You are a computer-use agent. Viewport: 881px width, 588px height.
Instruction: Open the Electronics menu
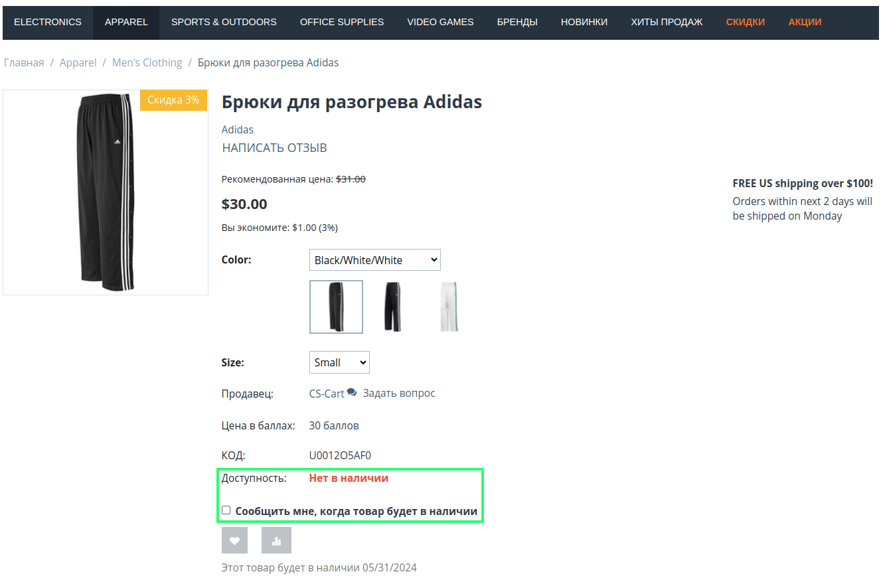pyautogui.click(x=48, y=22)
